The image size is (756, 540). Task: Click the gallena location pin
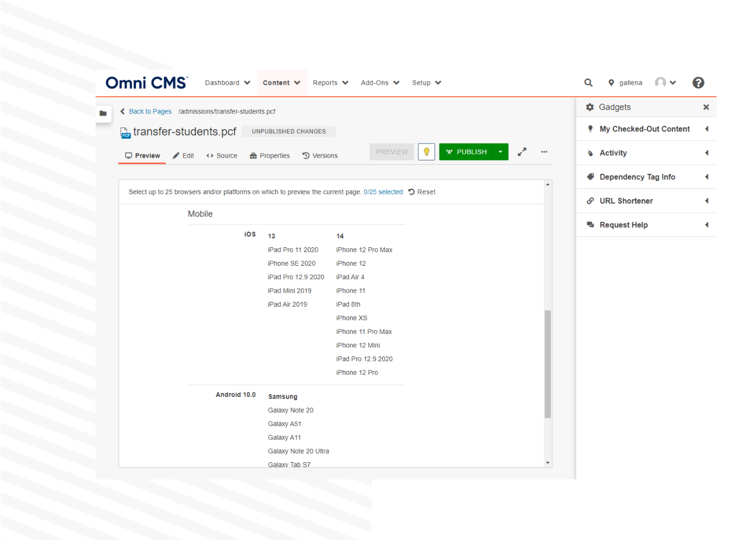(611, 83)
